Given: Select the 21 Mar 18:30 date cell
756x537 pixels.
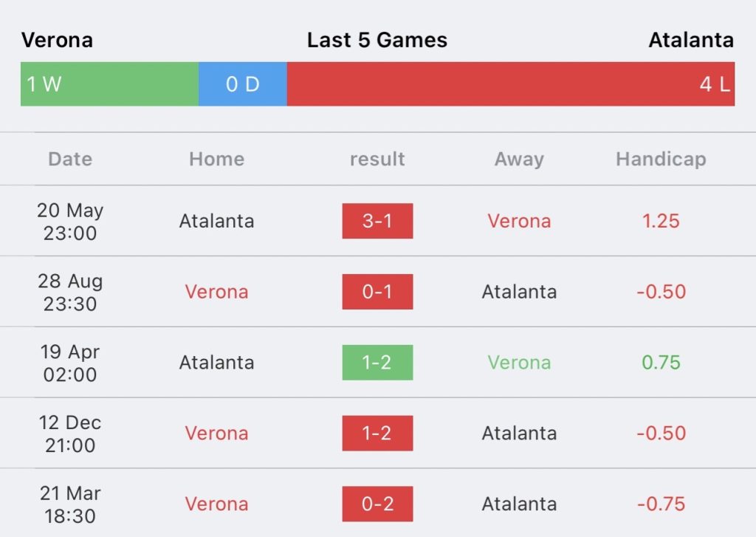Looking at the screenshot, I should tap(70, 504).
